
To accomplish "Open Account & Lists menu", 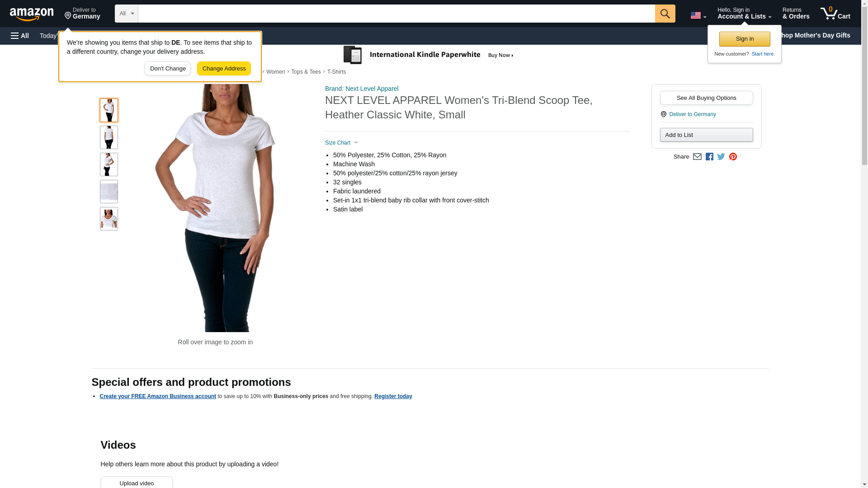I will [x=744, y=14].
